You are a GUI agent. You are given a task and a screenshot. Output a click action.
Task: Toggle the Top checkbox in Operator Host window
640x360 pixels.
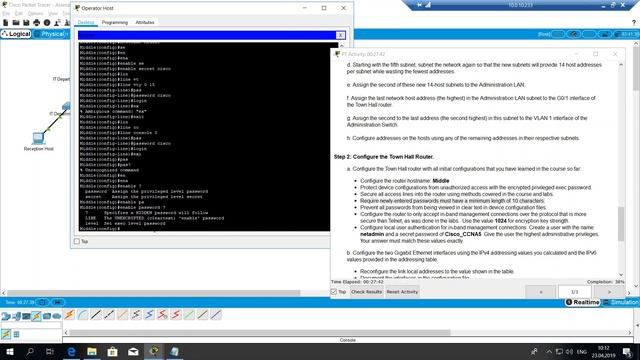pos(77,241)
